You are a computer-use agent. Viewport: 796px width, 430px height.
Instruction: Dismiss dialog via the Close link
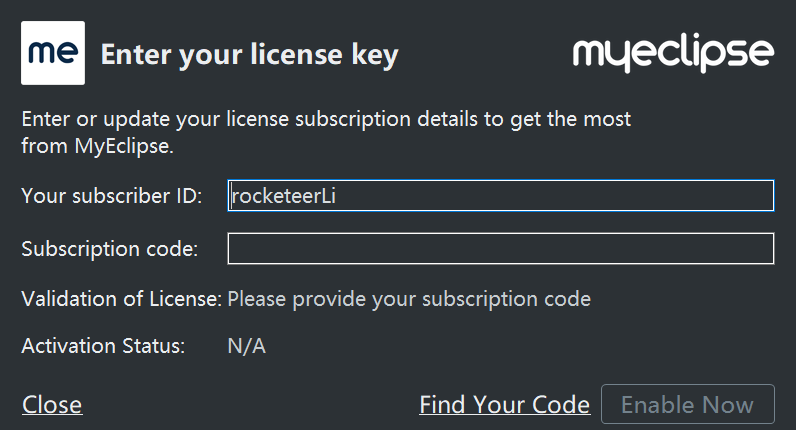pyautogui.click(x=52, y=405)
